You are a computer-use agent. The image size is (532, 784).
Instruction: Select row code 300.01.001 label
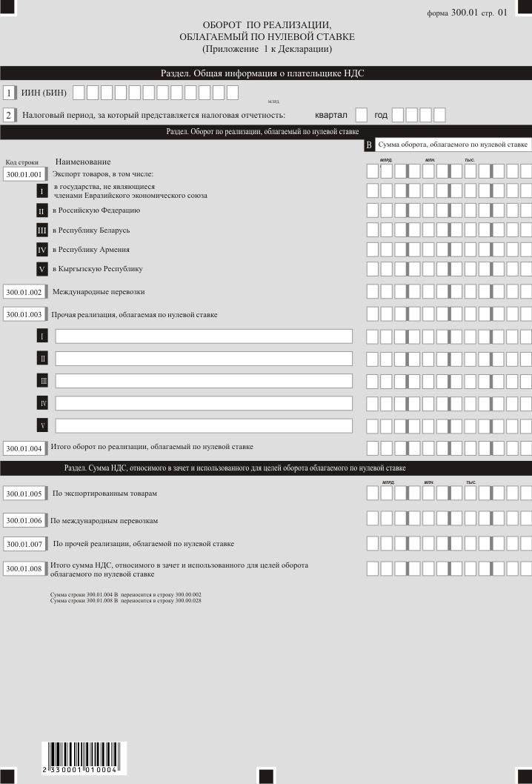point(24,174)
